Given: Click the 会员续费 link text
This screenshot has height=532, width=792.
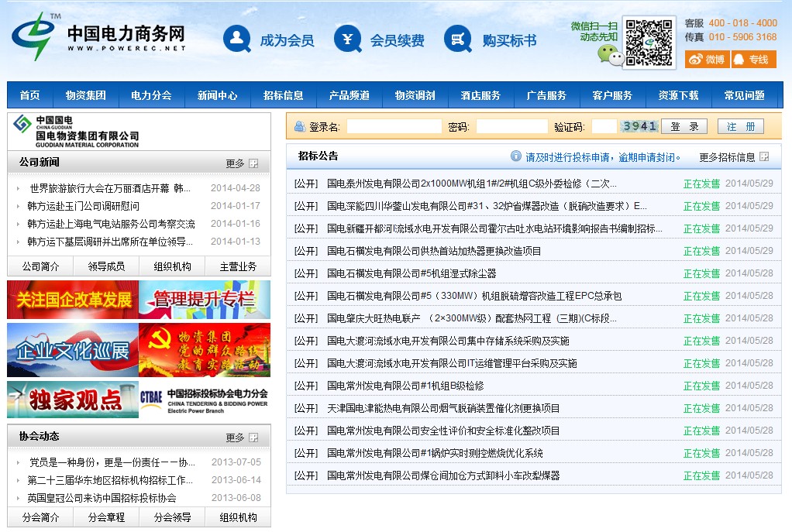Looking at the screenshot, I should (397, 40).
